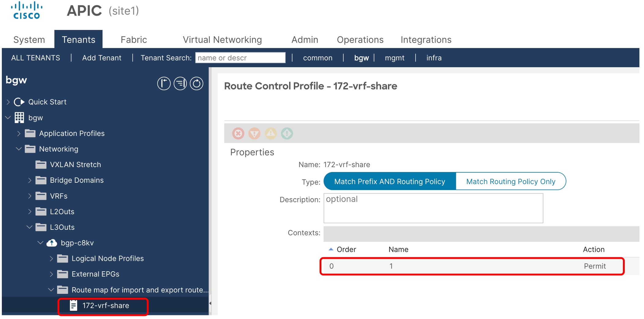Open the infra tenant link
Image resolution: width=644 pixels, height=319 pixels.
click(x=434, y=58)
